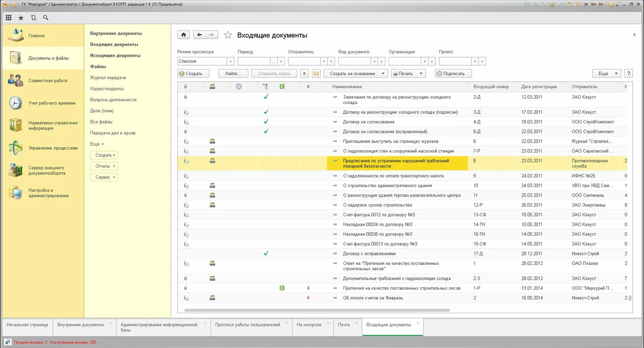Screen dimensions: 644x348
Task: Open search with the top magnifier icon
Action: 46,18
